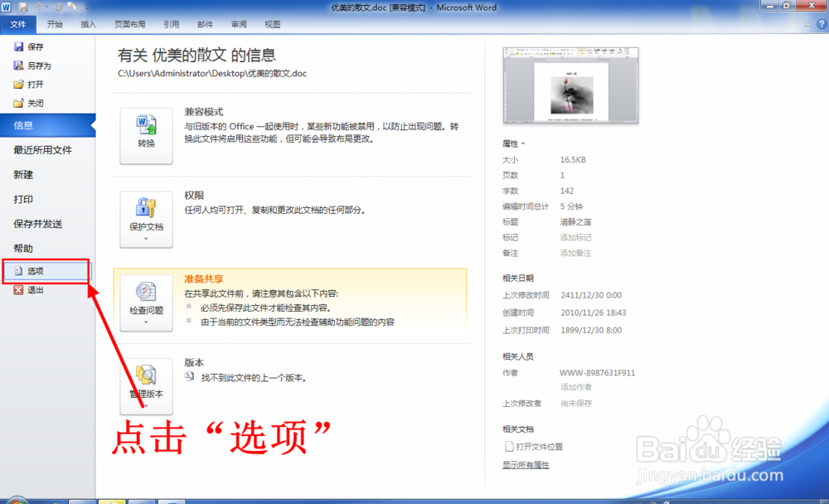Select 打开 (Open) with the folder icon
This screenshot has height=504, width=829.
33,84
